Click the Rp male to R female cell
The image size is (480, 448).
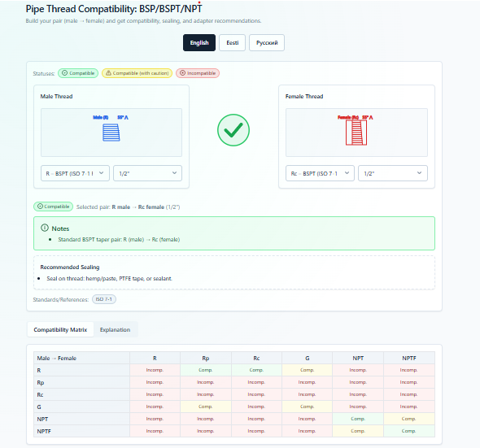[x=155, y=382]
